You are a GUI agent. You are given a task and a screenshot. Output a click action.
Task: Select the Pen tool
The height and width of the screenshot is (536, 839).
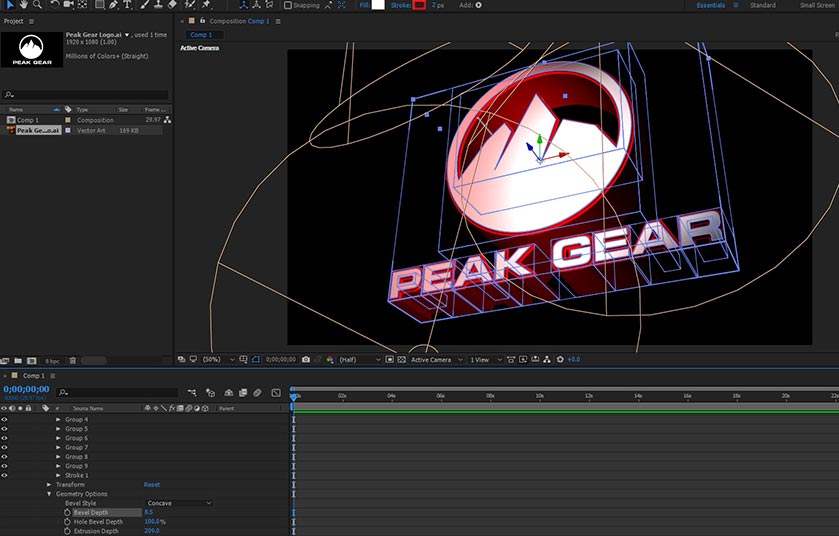pos(113,4)
